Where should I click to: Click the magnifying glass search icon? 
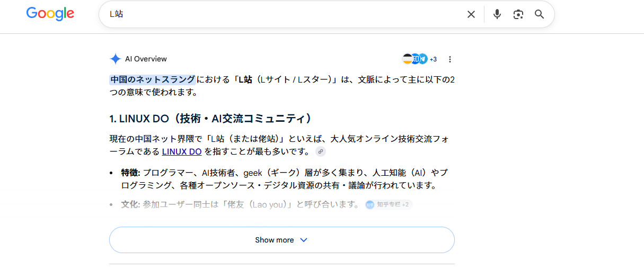point(540,14)
